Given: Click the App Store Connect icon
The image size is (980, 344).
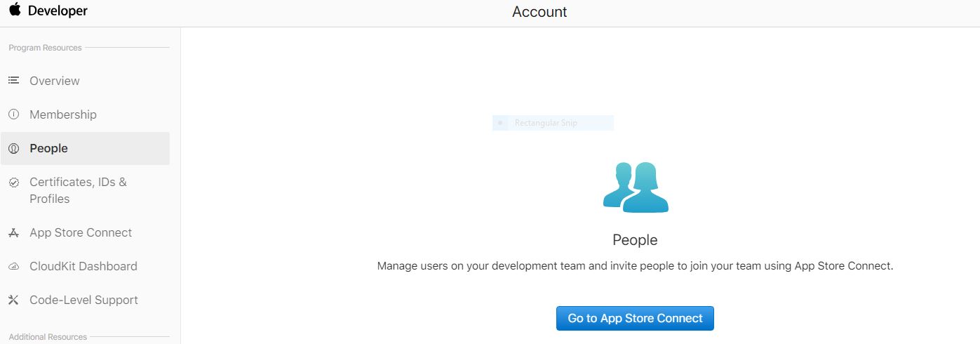Looking at the screenshot, I should pos(13,233).
